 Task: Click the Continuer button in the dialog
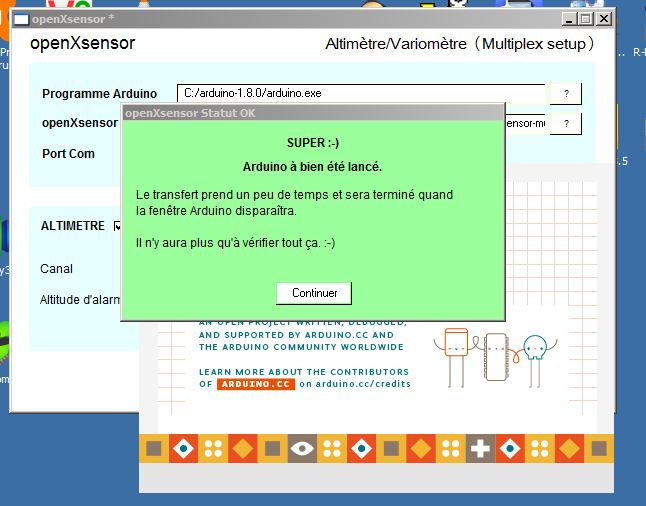coord(314,293)
